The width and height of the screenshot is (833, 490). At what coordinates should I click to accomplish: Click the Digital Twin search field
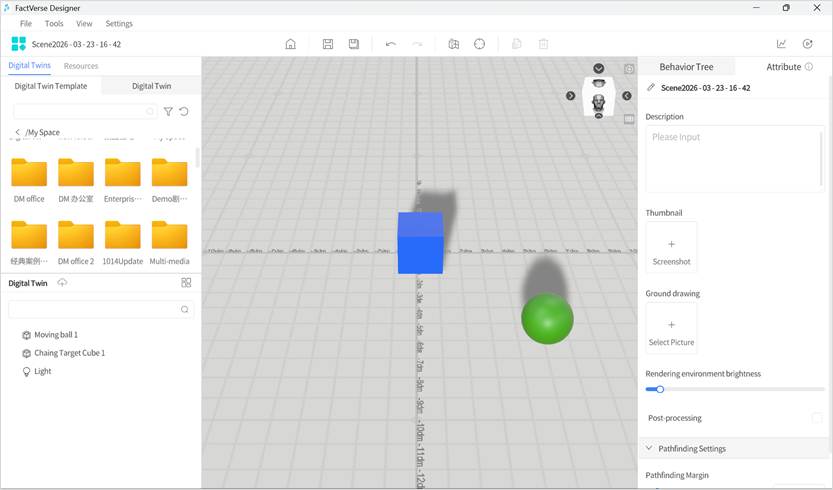click(x=101, y=309)
